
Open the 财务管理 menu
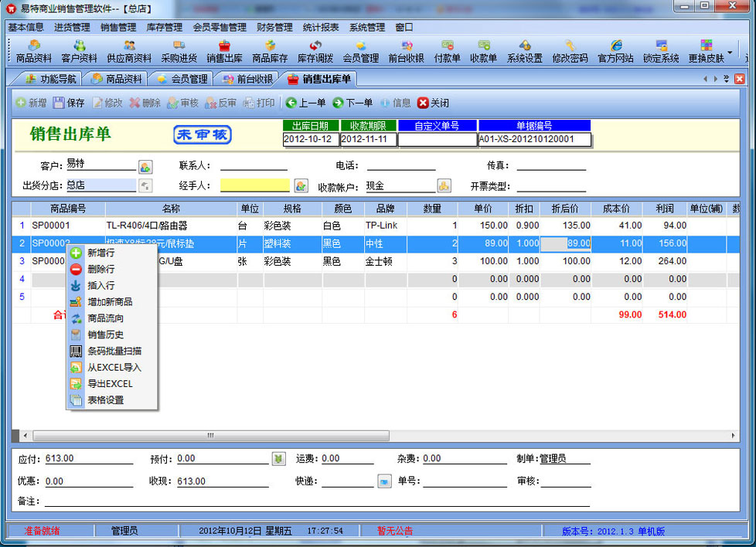pos(274,27)
